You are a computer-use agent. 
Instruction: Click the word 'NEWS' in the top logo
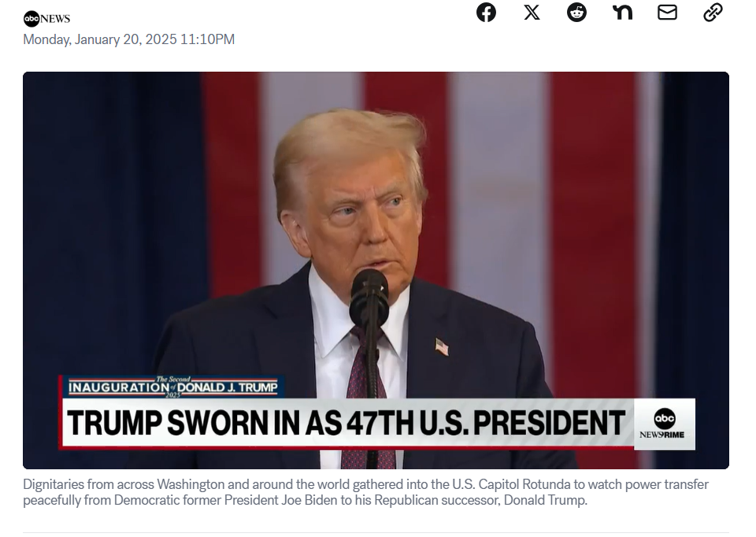[55, 19]
